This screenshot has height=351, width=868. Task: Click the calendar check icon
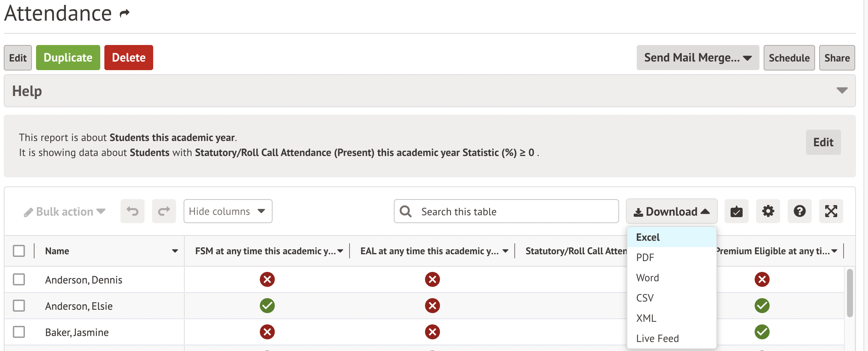pos(736,211)
